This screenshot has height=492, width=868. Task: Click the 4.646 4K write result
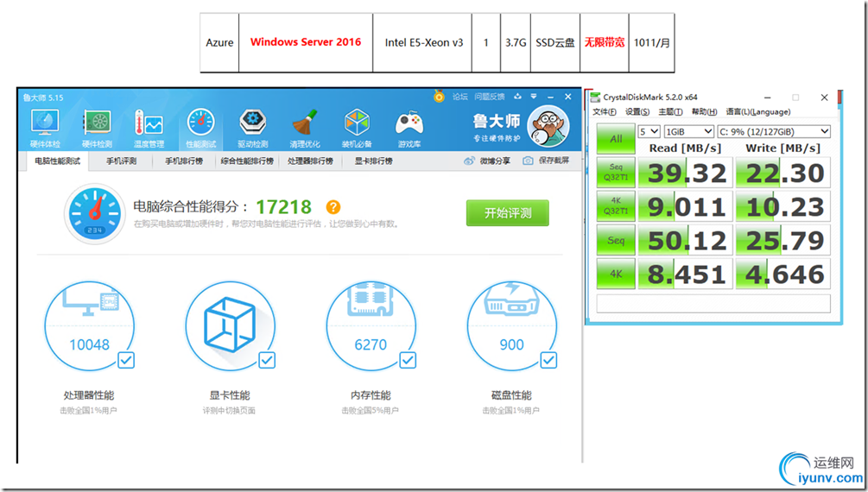[783, 274]
